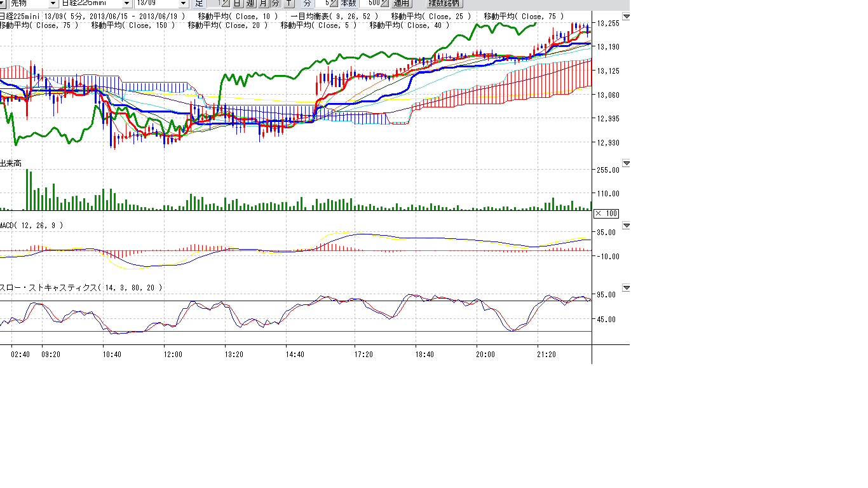Expand the MACD panel menu arrow
Screen dimensions: 868x488
click(626, 226)
